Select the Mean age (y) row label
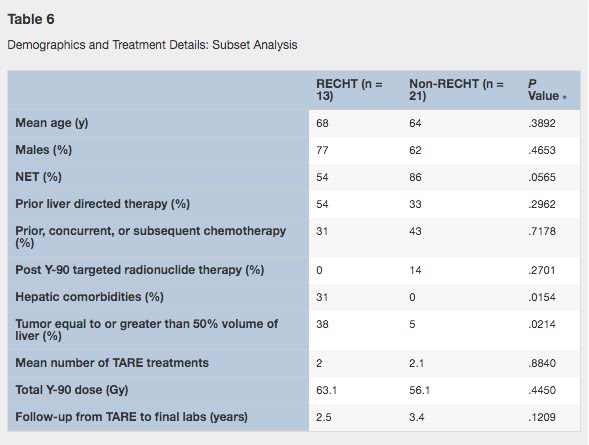The width and height of the screenshot is (589, 445). [52, 123]
